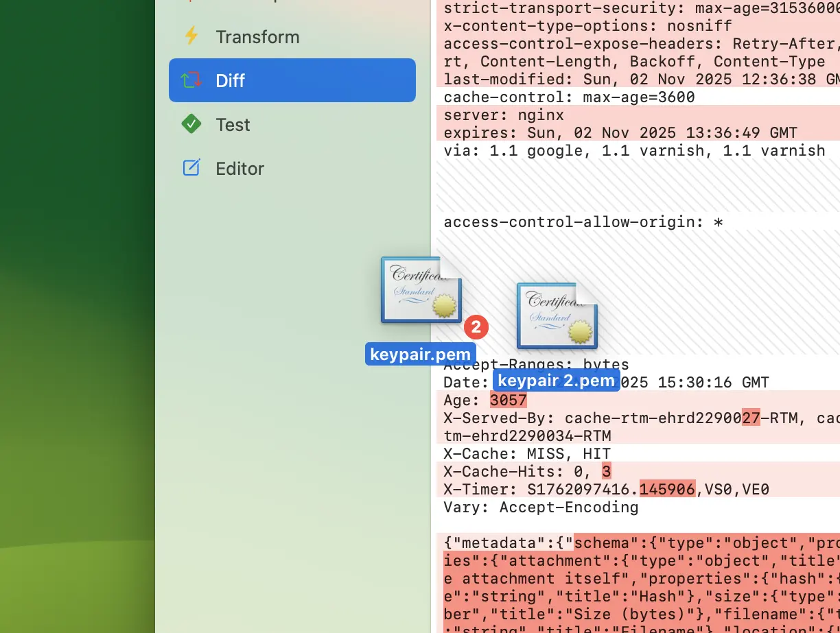Switch to the Test section label
The image size is (840, 633).
click(x=233, y=125)
